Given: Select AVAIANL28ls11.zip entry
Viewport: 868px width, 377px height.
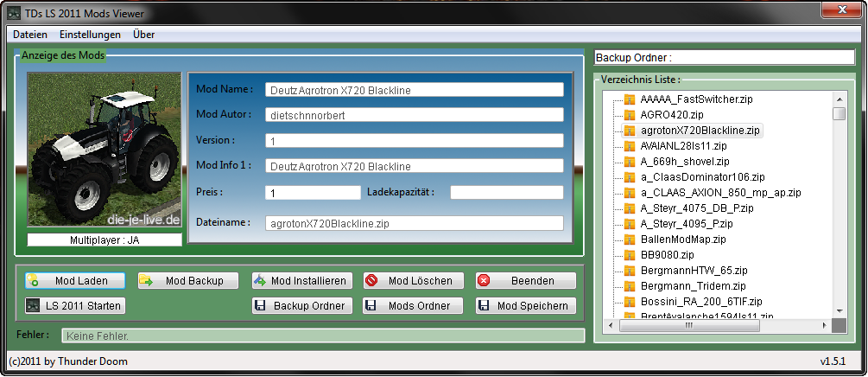Looking at the screenshot, I should point(684,146).
